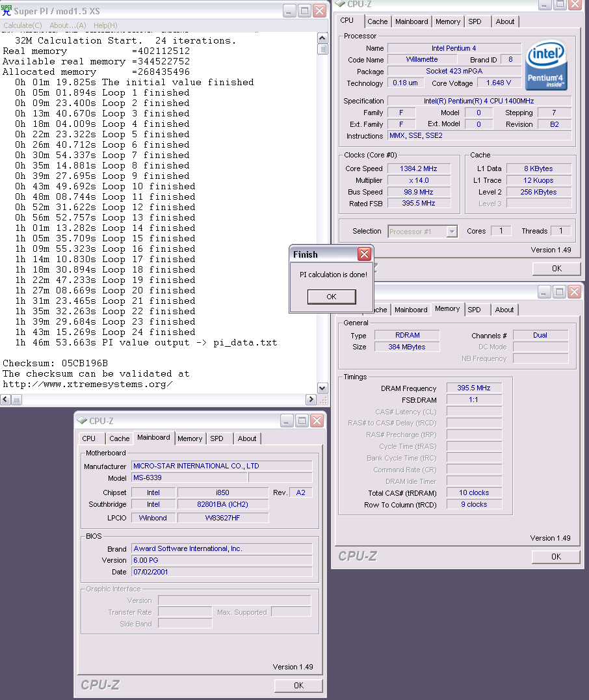Minimize the Super PI window
Viewport: 589px width, 700px height.
click(x=289, y=10)
